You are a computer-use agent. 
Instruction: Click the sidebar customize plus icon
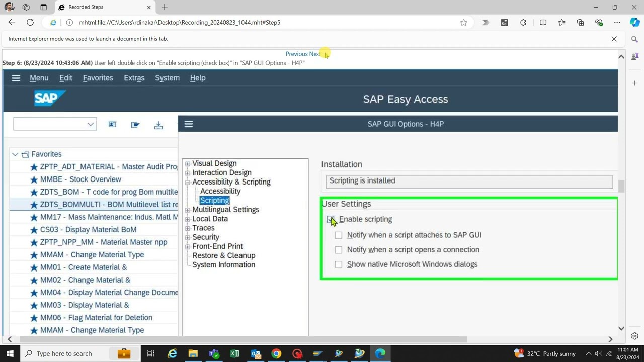(x=634, y=83)
